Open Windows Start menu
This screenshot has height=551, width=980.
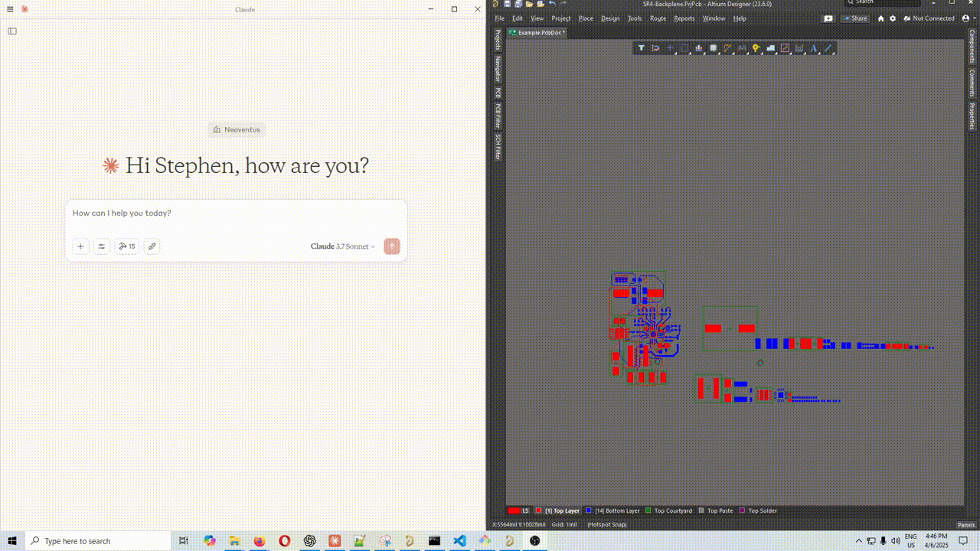click(x=12, y=541)
